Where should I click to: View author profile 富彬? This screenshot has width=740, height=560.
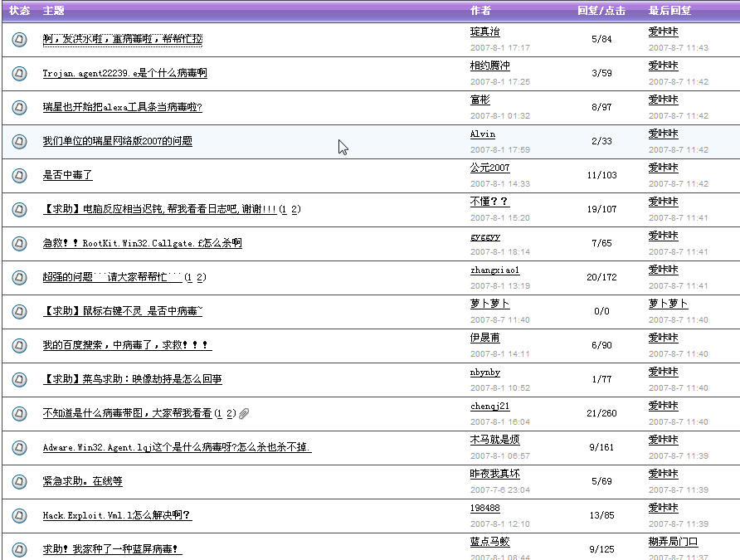point(480,100)
